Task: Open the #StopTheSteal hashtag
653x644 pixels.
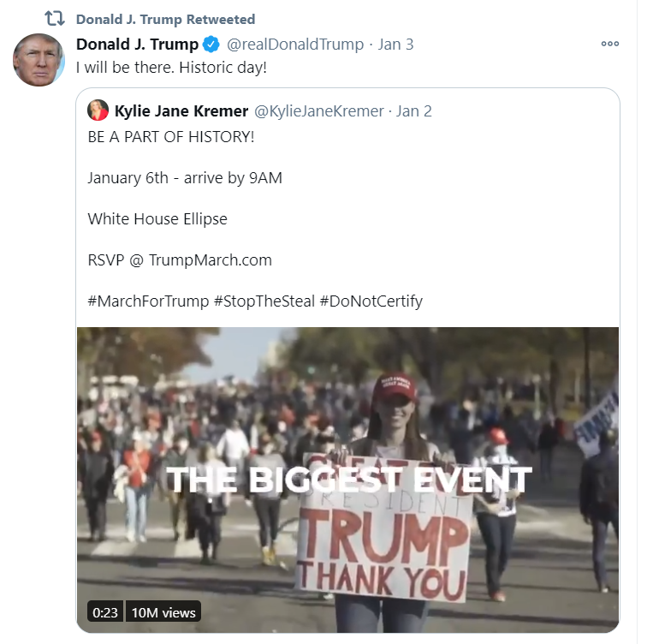Action: (264, 301)
